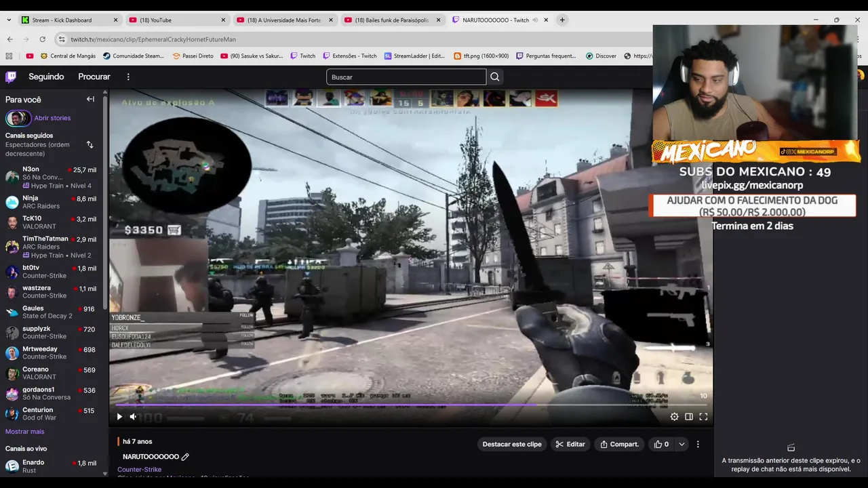Open Sasuke vs Sakur... bookmark
The width and height of the screenshot is (868, 488).
252,56
